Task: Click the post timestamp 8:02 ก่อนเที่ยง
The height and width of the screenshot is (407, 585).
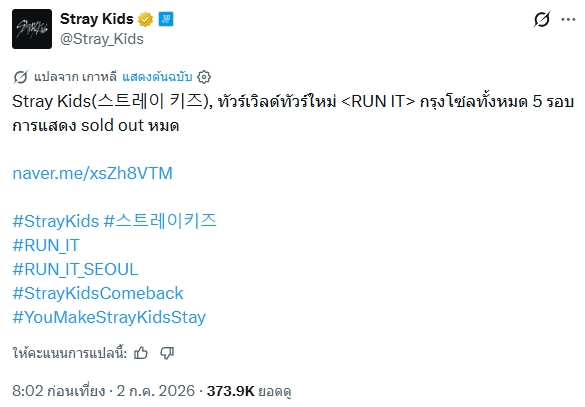Action: pos(59,391)
